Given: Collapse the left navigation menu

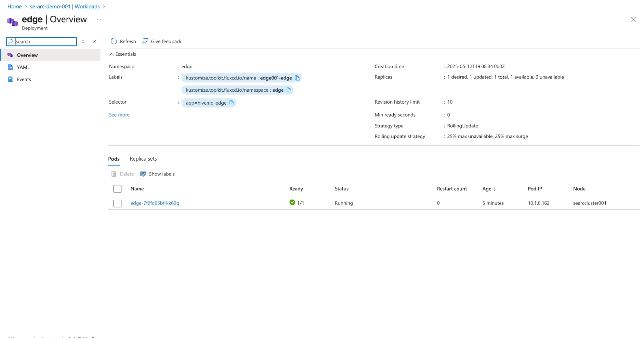Looking at the screenshot, I should pos(94,42).
